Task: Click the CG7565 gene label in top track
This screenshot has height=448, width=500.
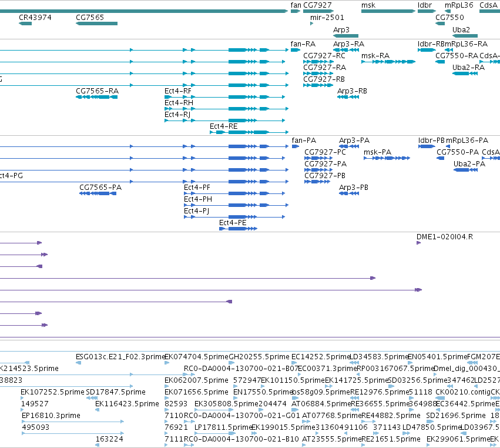Action: click(x=90, y=17)
